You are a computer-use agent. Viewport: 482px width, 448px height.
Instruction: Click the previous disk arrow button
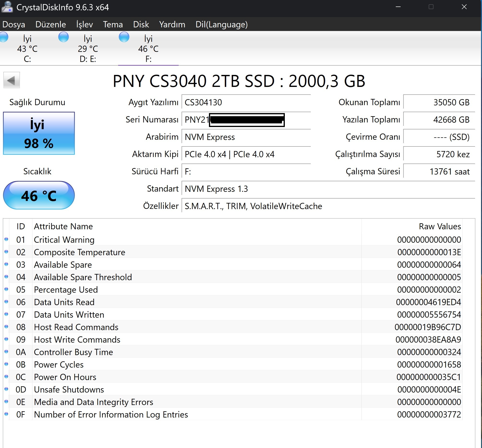pyautogui.click(x=11, y=80)
